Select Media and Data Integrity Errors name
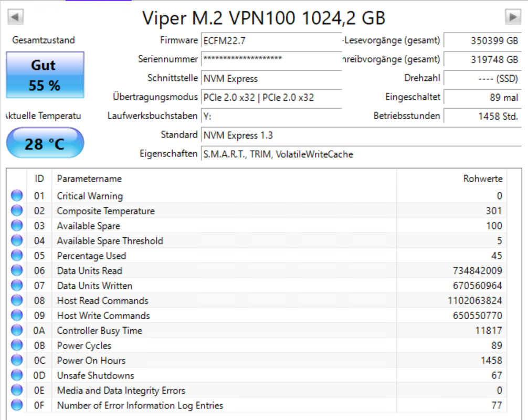Image resolution: width=528 pixels, height=420 pixels. [x=121, y=391]
